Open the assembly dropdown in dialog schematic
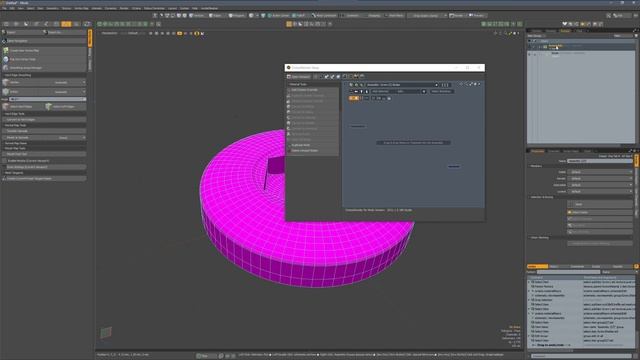Image resolution: width=640 pixels, height=360 pixels. point(402,85)
